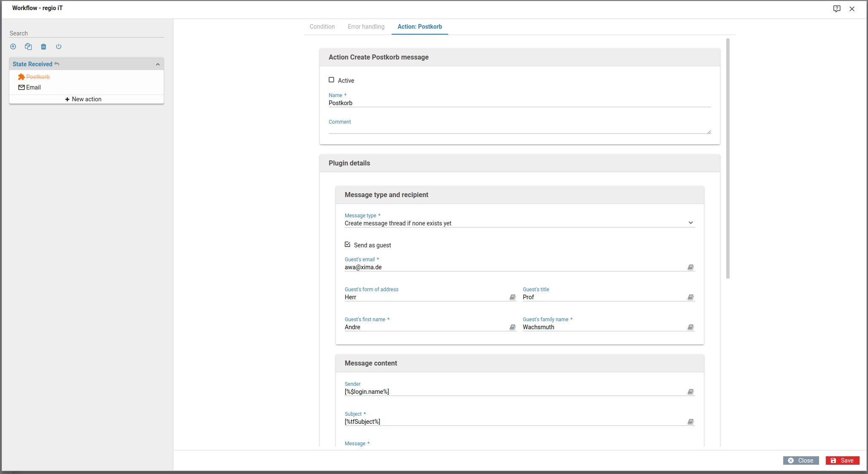The image size is (868, 474).
Task: Click the New action button
Action: point(83,99)
